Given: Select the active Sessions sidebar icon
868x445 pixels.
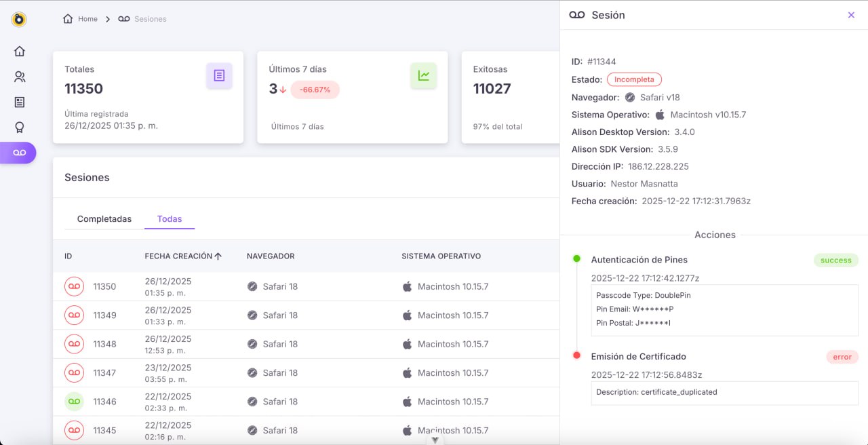Looking at the screenshot, I should pos(19,153).
